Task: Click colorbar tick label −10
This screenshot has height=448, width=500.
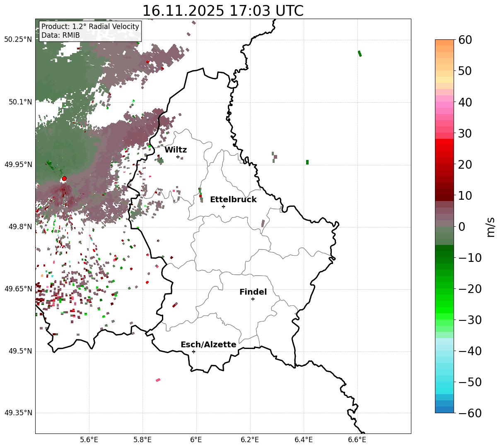Action: click(470, 258)
